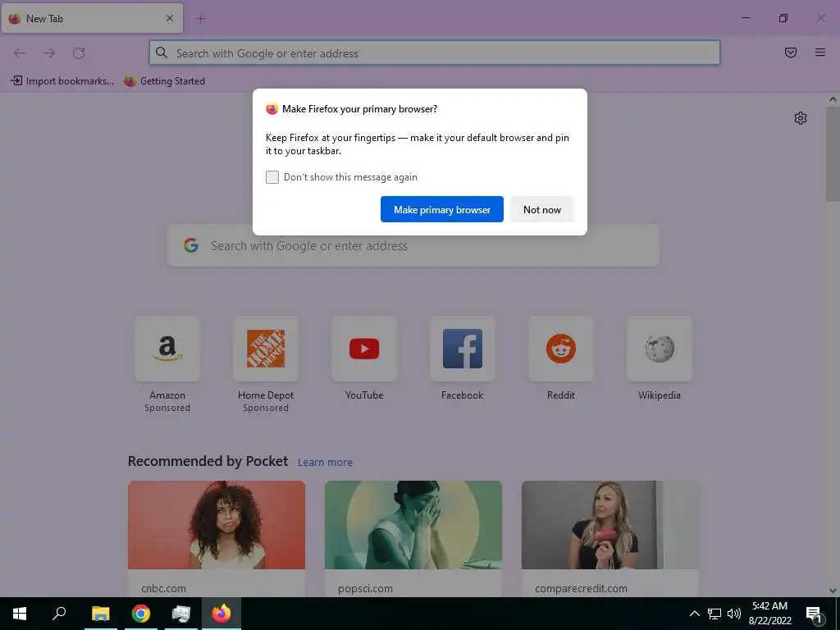Open the popsci.com Pocket story thumbnail

[413, 525]
